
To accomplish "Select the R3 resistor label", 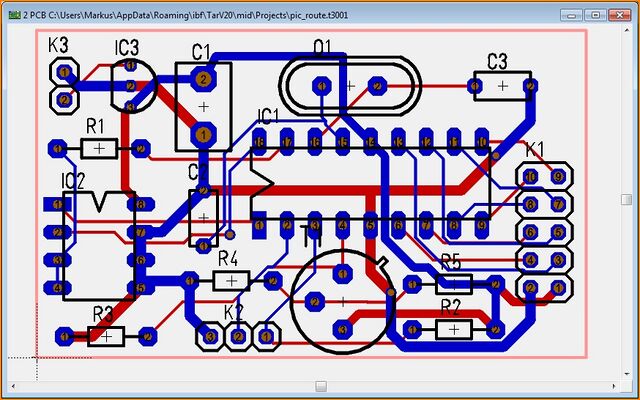I will point(103,315).
